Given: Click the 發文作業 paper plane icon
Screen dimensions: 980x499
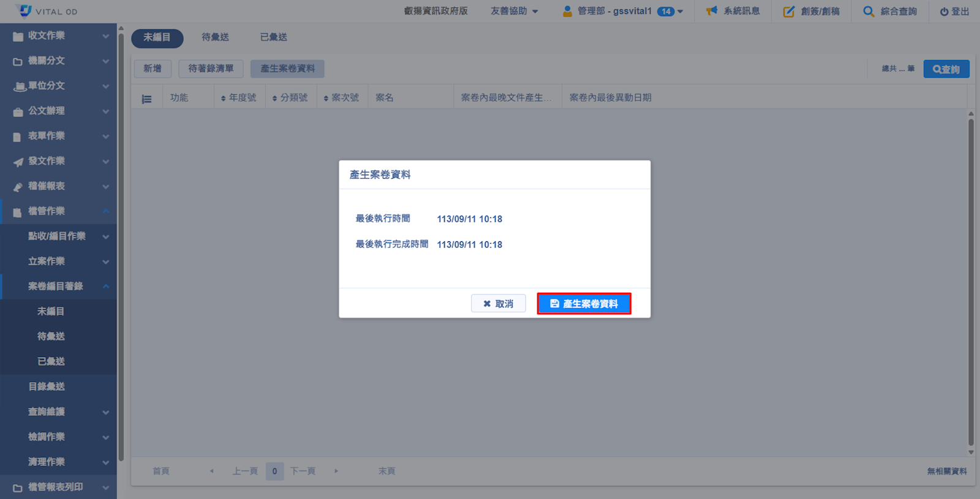Looking at the screenshot, I should pos(18,162).
